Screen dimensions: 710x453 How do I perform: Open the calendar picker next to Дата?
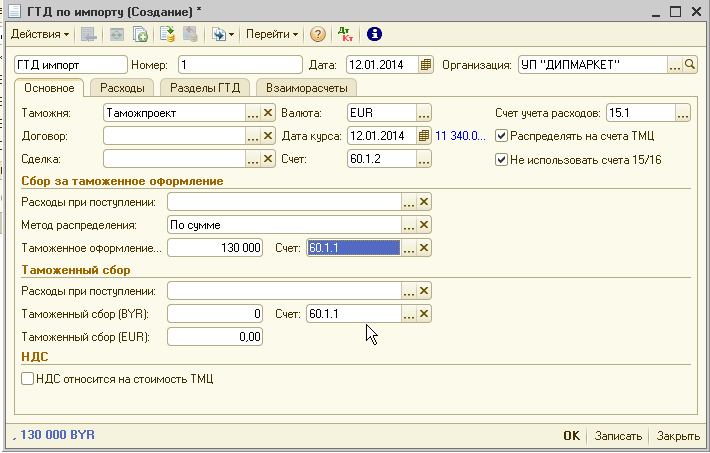425,65
